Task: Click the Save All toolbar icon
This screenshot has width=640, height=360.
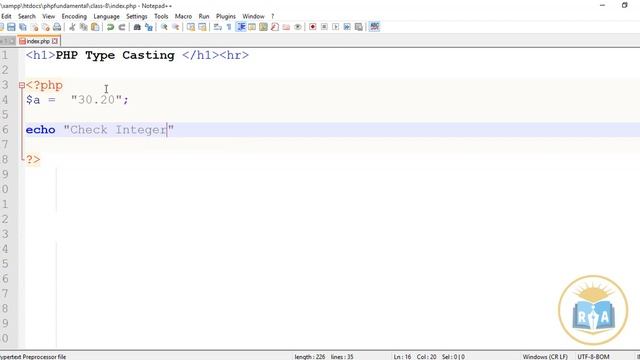Action: coord(23,27)
